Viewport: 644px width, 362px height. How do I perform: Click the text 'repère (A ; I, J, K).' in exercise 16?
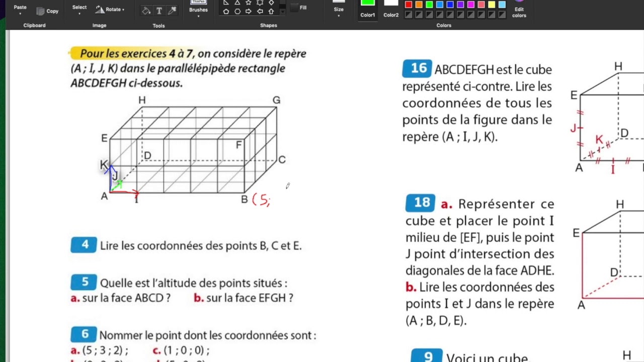(x=450, y=137)
